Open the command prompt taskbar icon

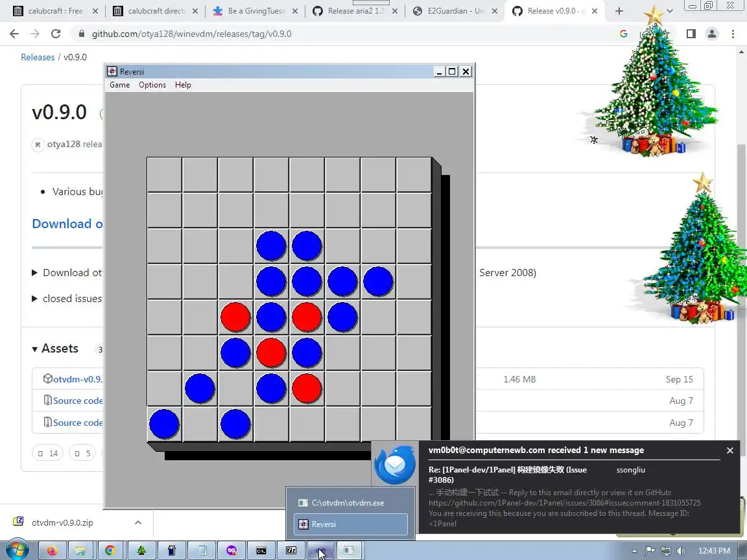pyautogui.click(x=261, y=550)
